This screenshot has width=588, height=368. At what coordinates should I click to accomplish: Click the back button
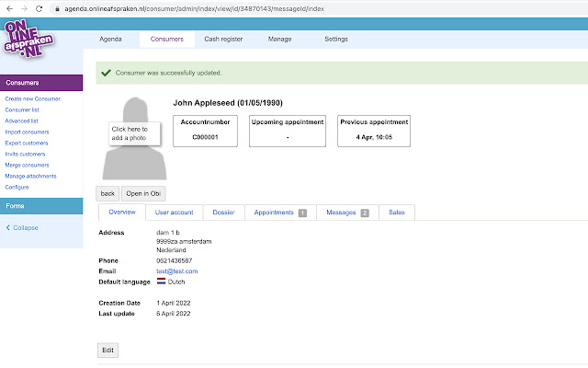pyautogui.click(x=107, y=194)
